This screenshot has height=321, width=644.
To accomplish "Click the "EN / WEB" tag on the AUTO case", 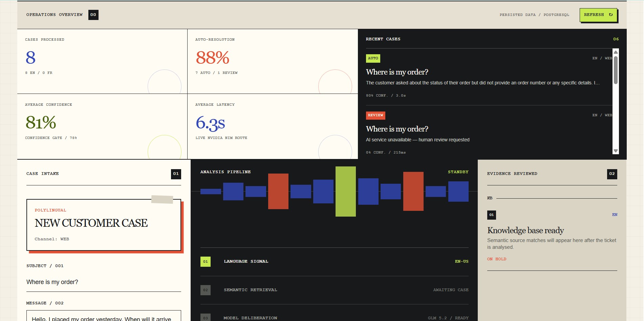I will pyautogui.click(x=602, y=58).
